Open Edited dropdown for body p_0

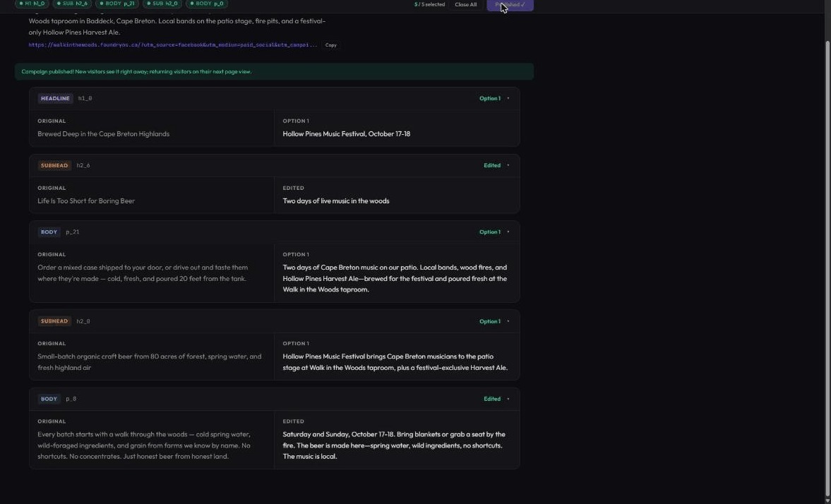tap(496, 399)
